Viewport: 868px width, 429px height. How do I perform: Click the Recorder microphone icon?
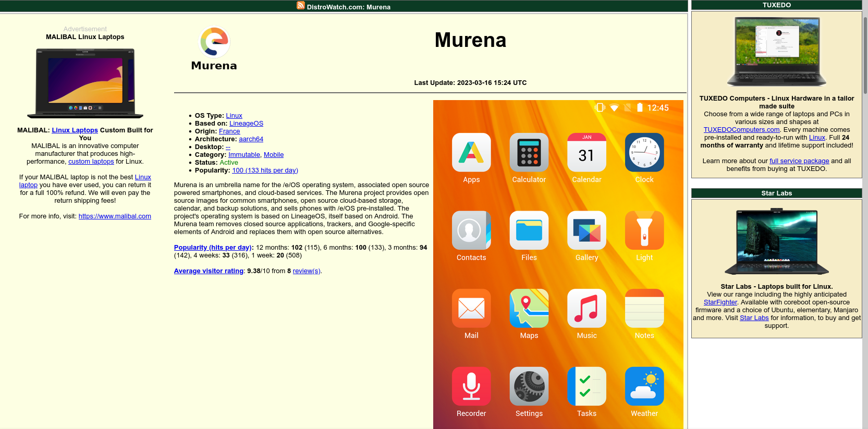click(471, 386)
